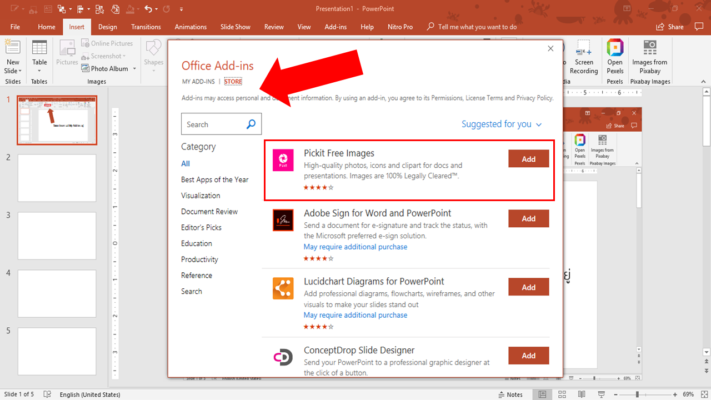Close the Office Add-ins dialog
Viewport: 711px width, 400px height.
[550, 49]
